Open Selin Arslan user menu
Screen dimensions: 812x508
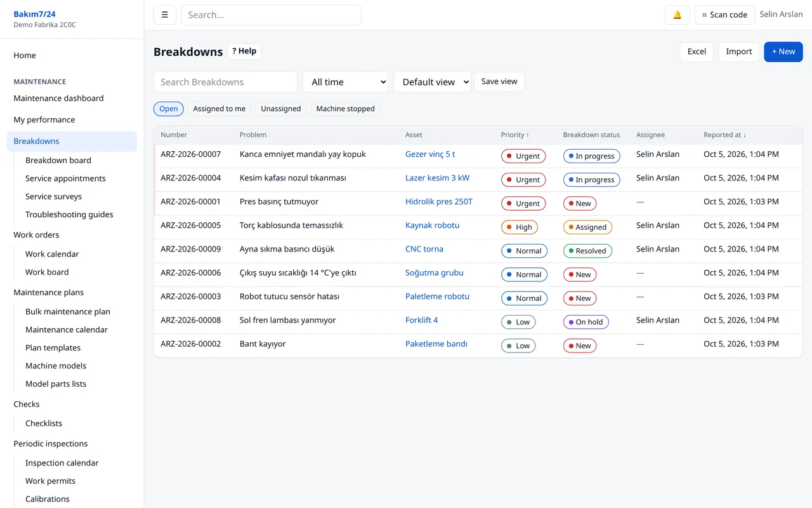[781, 14]
